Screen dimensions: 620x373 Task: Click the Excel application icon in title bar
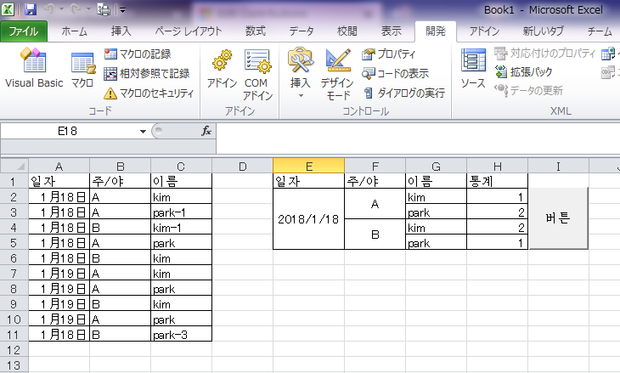[8, 9]
